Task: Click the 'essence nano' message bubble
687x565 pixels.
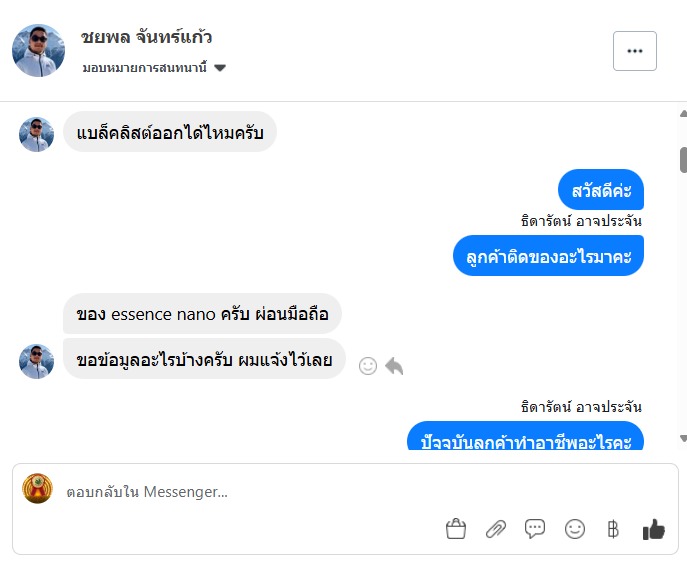Action: [202, 313]
